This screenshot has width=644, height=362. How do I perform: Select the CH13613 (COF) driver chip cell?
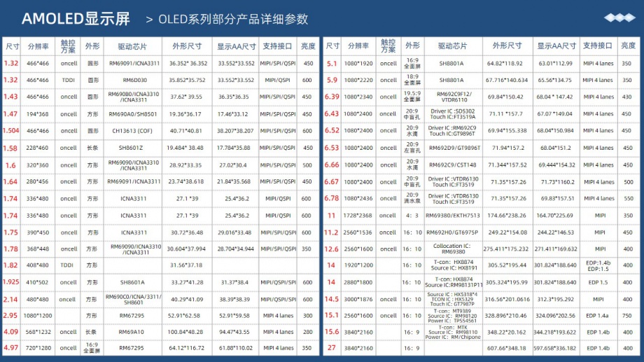pyautogui.click(x=132, y=130)
